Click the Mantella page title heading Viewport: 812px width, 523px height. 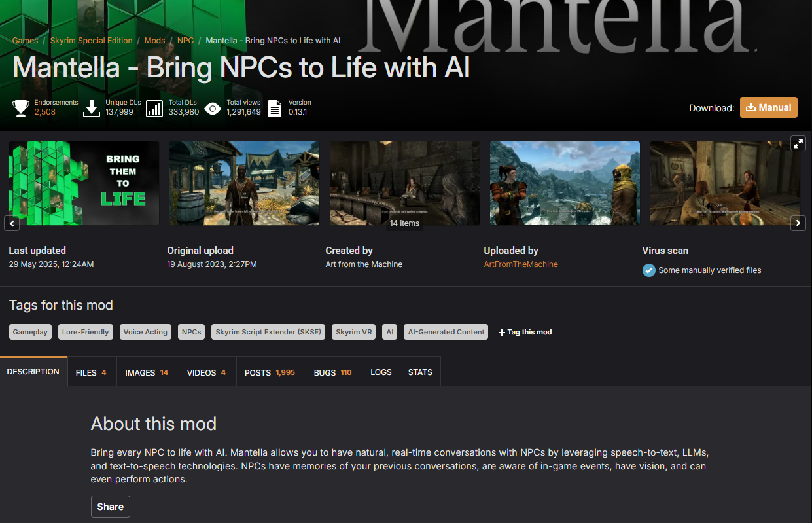(x=241, y=67)
